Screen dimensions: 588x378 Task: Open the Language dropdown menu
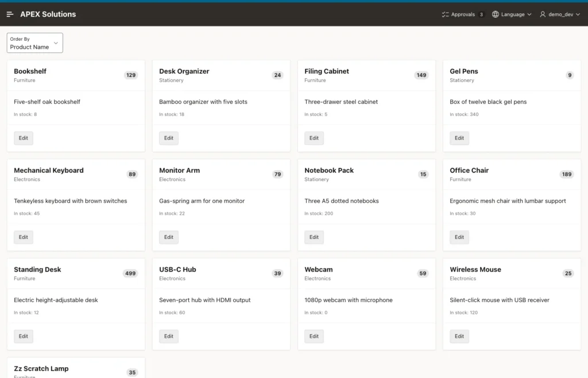(512, 14)
